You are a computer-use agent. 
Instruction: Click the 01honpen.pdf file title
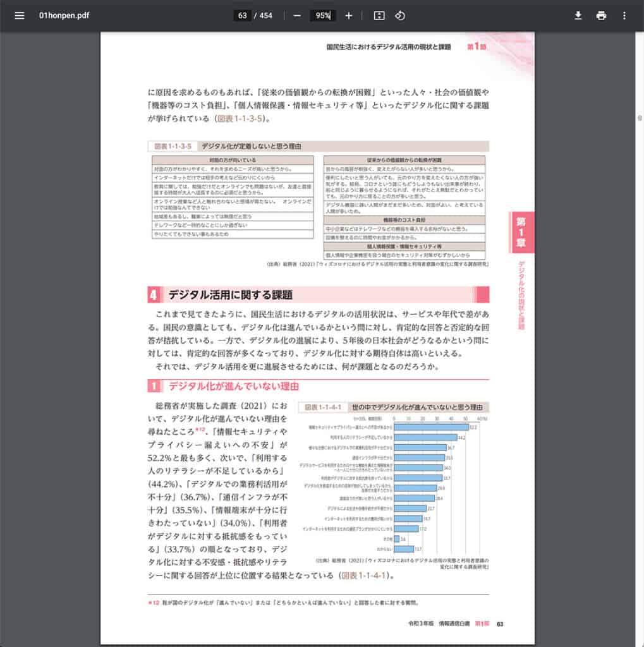[x=64, y=16]
